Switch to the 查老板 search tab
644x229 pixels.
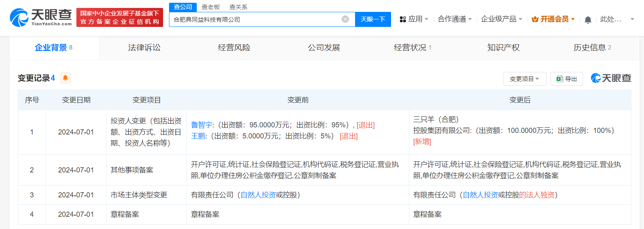coord(211,7)
